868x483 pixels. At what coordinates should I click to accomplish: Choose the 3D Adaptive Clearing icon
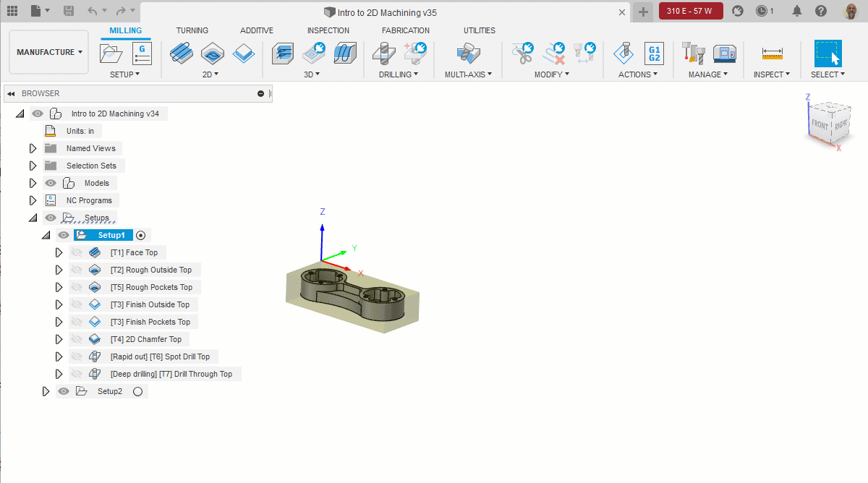tap(283, 54)
